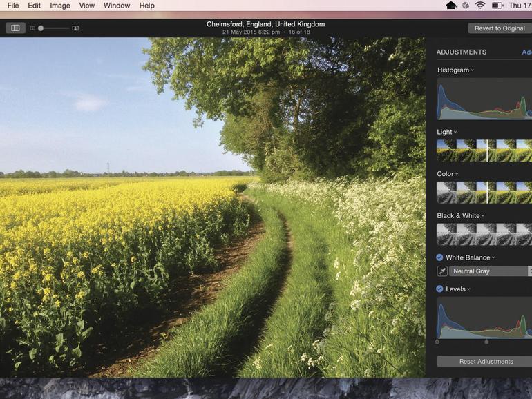This screenshot has width=532, height=399.
Task: Click the Color adjustment thumbnail strip
Action: 484,193
